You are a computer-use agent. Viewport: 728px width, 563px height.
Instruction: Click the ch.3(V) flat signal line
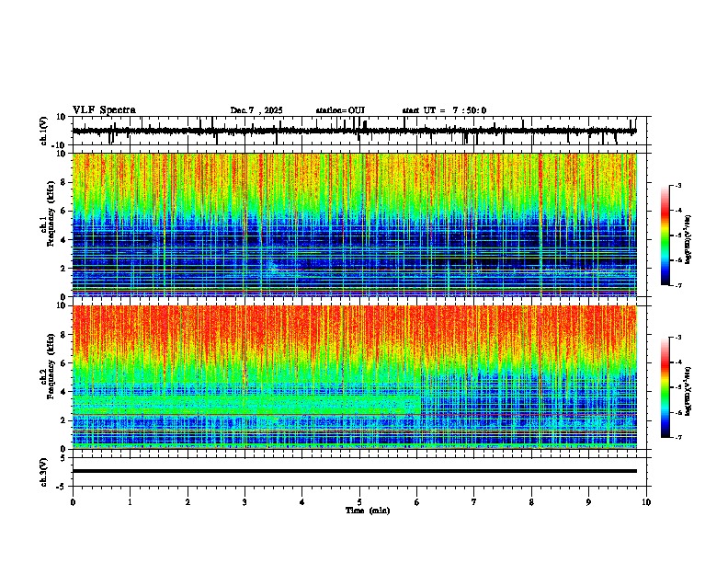[354, 471]
